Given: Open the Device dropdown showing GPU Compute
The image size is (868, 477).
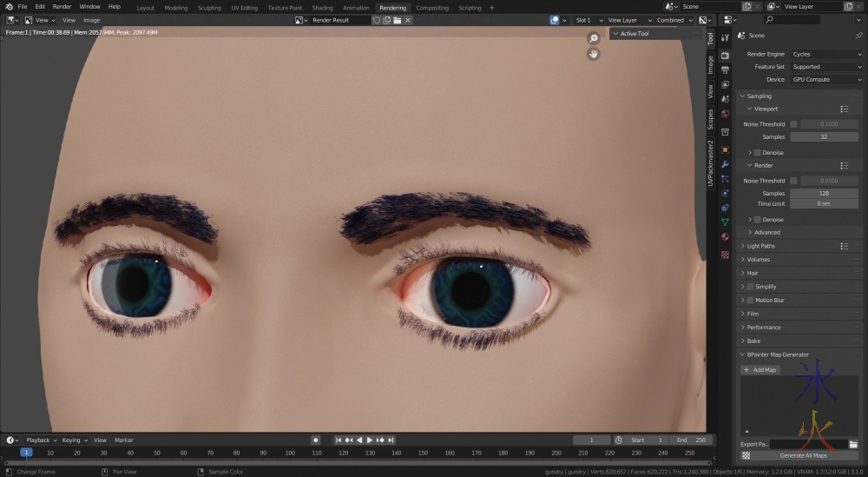Looking at the screenshot, I should pos(825,79).
